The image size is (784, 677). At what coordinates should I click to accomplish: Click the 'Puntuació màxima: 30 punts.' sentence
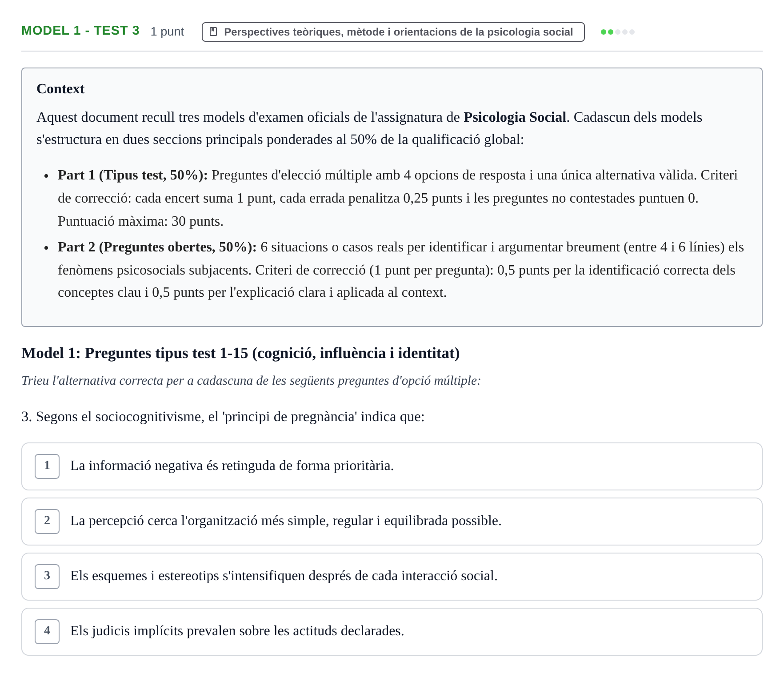(140, 221)
